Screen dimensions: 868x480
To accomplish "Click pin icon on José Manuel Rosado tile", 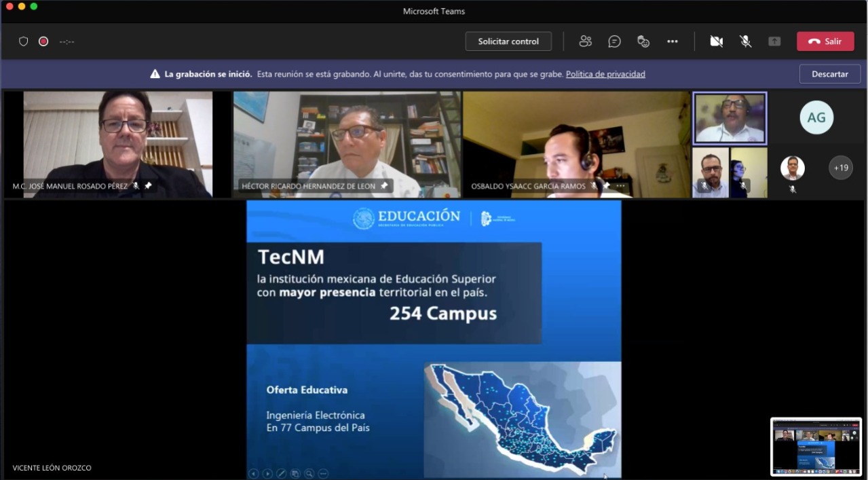I will pyautogui.click(x=148, y=186).
